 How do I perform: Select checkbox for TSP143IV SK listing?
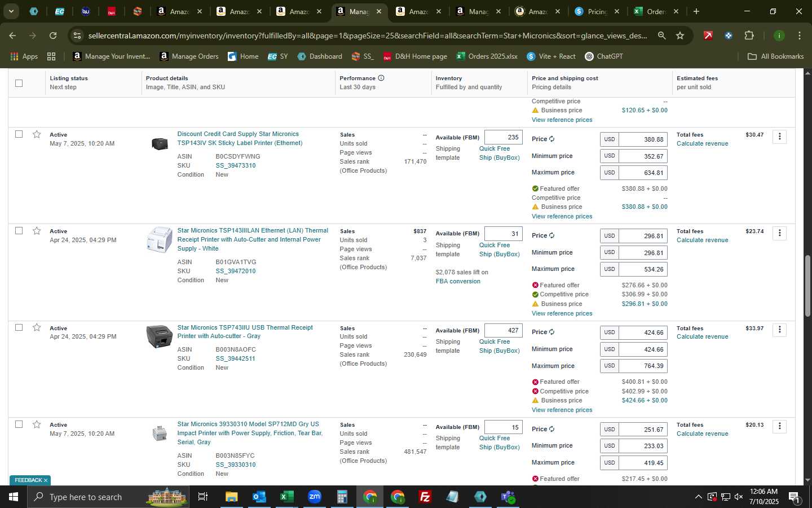[x=19, y=134]
